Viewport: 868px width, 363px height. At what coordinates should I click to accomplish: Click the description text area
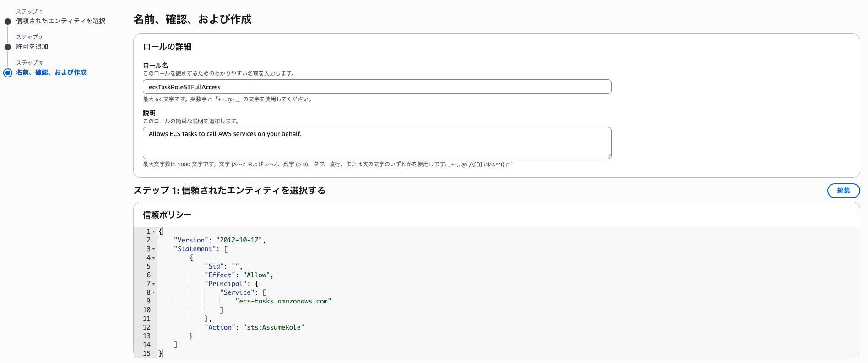tap(377, 143)
